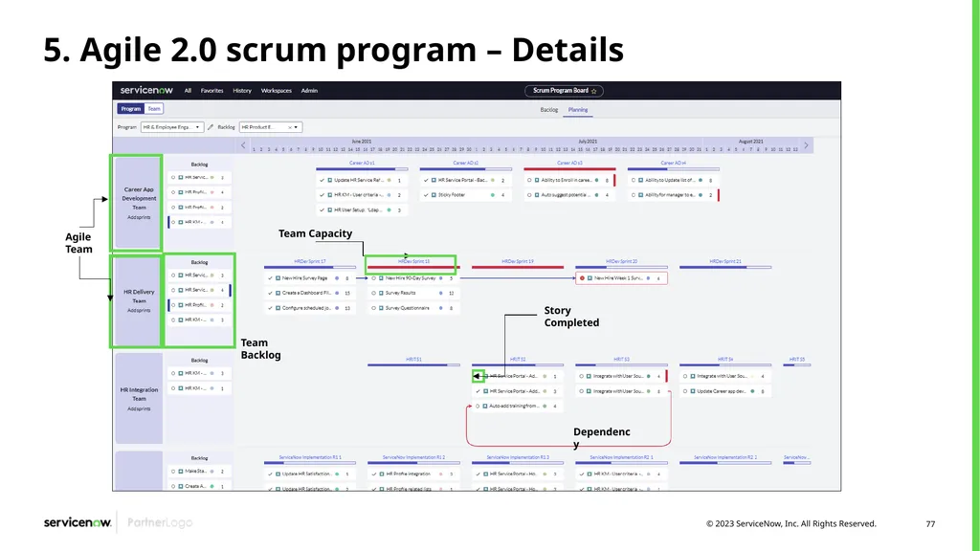Go to earlier dates with the left chevron
This screenshot has width=980, height=551.
click(x=243, y=145)
